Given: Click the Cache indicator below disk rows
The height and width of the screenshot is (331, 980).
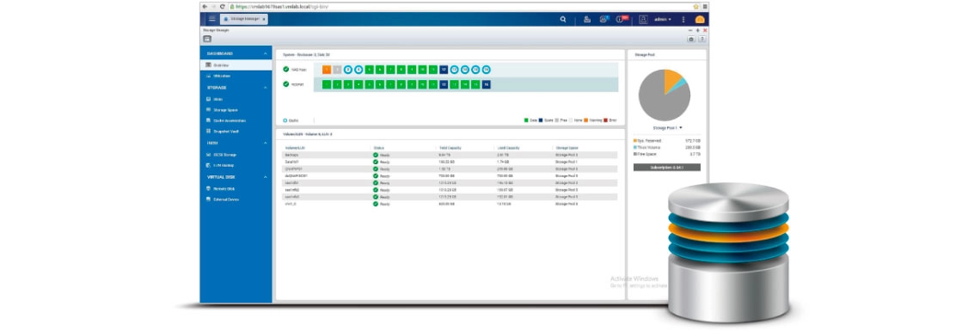Looking at the screenshot, I should [x=291, y=120].
